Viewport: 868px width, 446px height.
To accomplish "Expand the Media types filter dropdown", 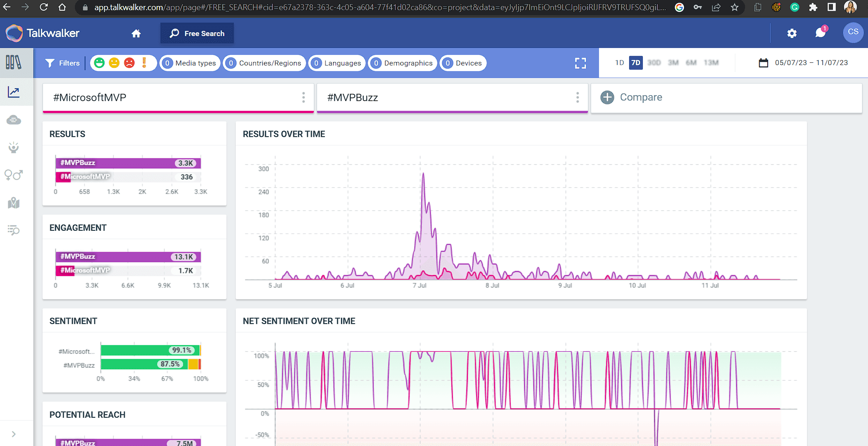I will pyautogui.click(x=190, y=63).
